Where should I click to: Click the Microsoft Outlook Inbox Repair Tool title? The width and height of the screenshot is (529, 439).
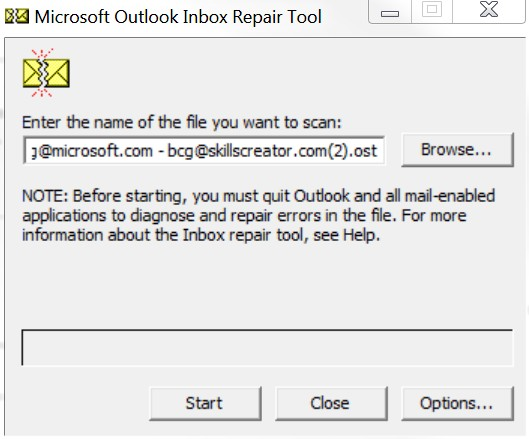coord(178,17)
